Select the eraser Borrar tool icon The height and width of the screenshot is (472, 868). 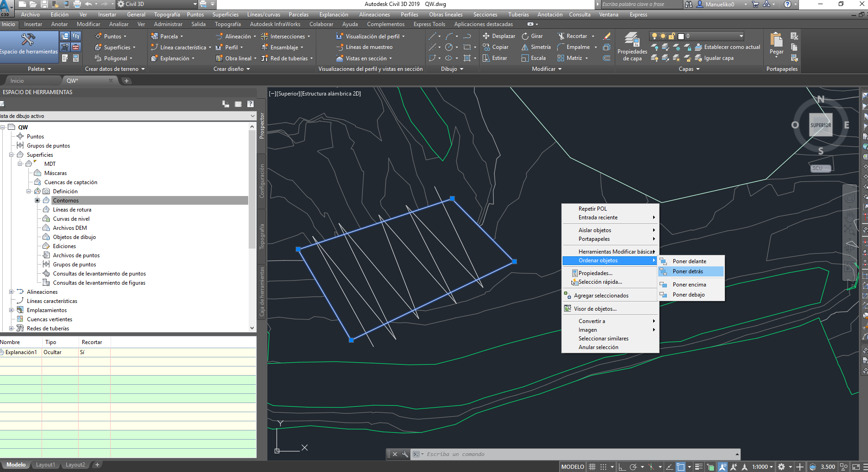point(607,36)
